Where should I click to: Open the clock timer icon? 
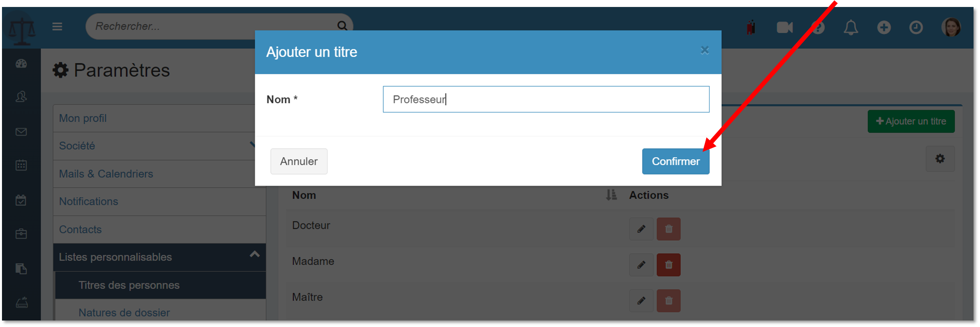tap(916, 27)
